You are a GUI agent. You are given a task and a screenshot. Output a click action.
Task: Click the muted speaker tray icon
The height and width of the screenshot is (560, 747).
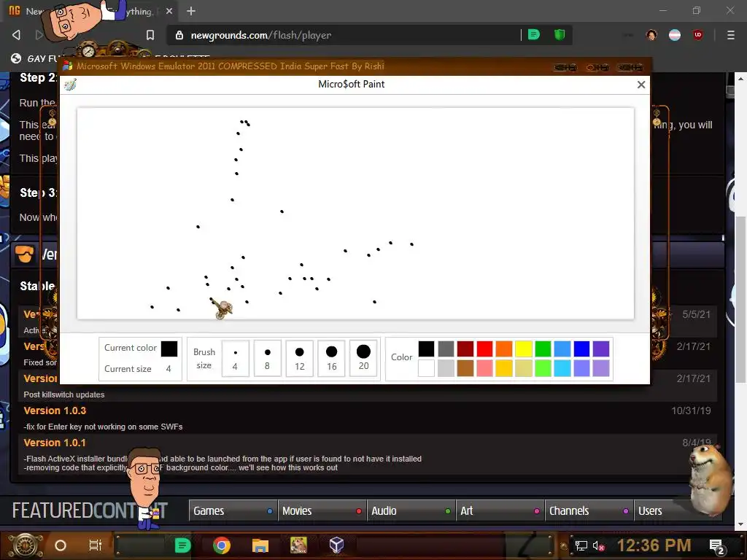click(x=598, y=545)
